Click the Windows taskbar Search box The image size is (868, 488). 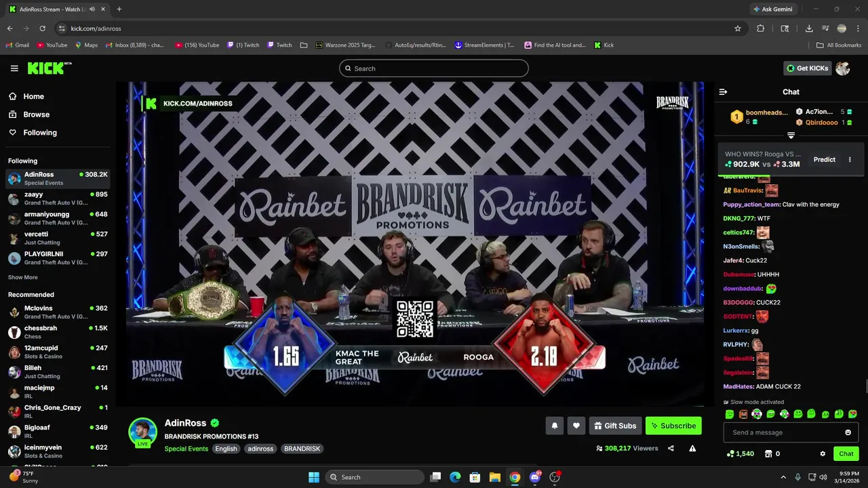point(374,477)
